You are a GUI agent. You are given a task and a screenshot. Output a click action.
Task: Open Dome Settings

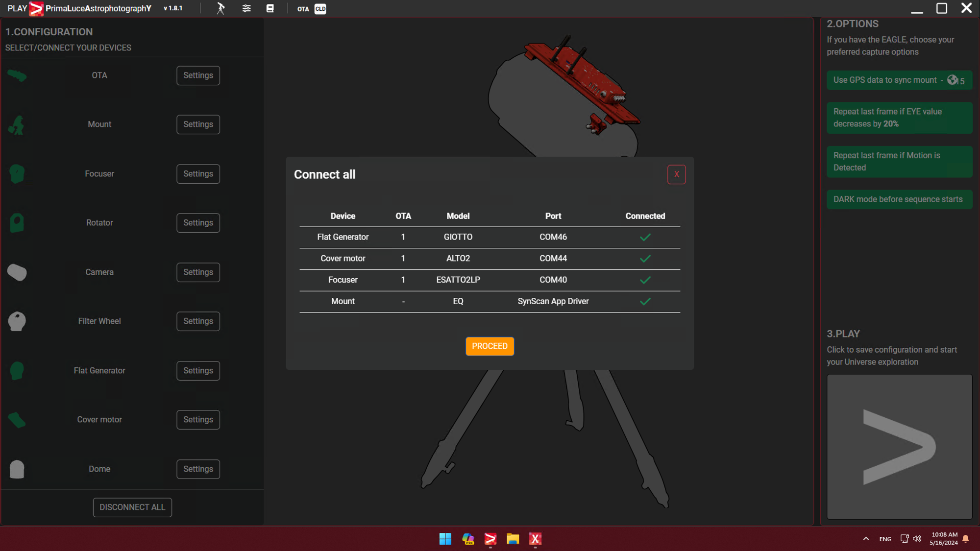coord(198,469)
